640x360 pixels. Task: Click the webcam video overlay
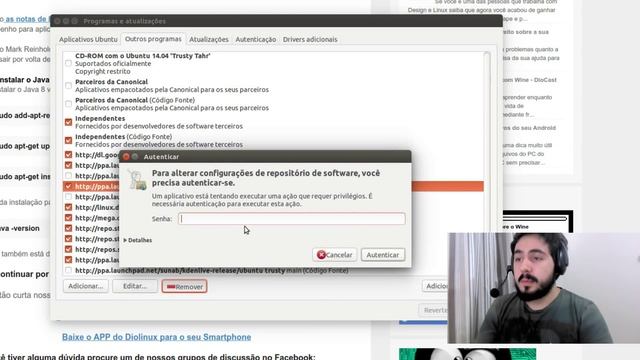click(x=544, y=288)
